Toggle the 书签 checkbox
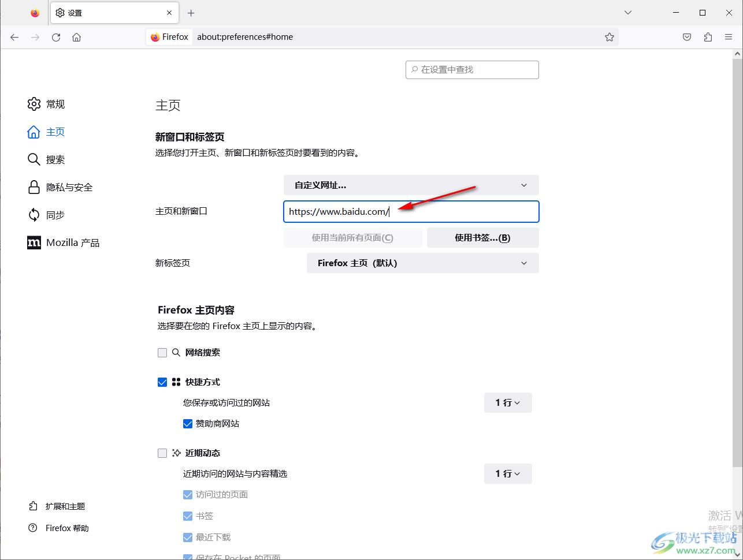The image size is (743, 560). coord(188,516)
